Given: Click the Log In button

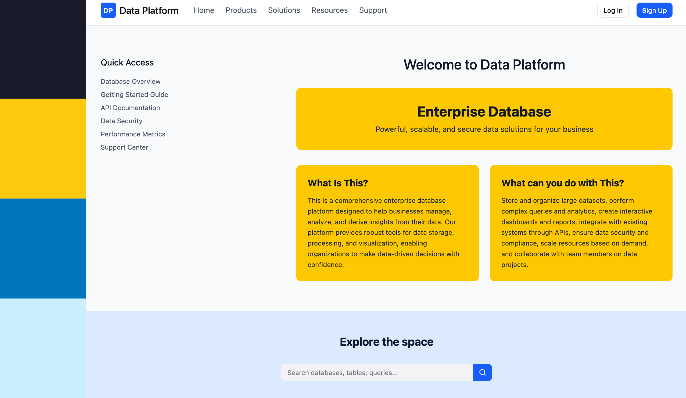Looking at the screenshot, I should pos(612,10).
